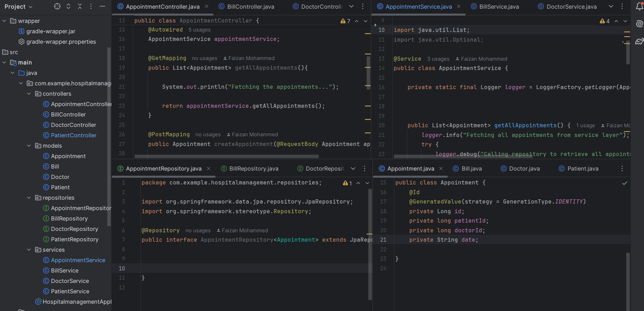Click the Collapse All icon in Project panel
Viewport: 644px width, 311px height.
tap(80, 6)
